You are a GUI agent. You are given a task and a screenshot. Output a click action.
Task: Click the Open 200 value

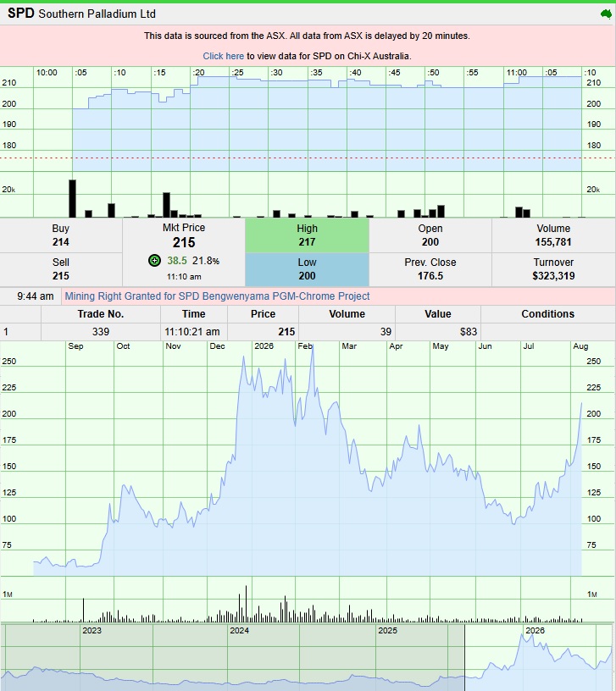click(430, 242)
